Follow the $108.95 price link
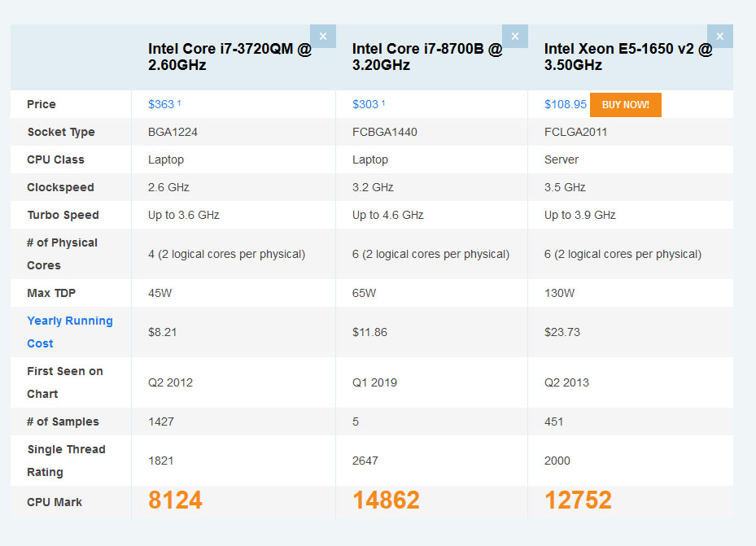The image size is (756, 546). [566, 104]
